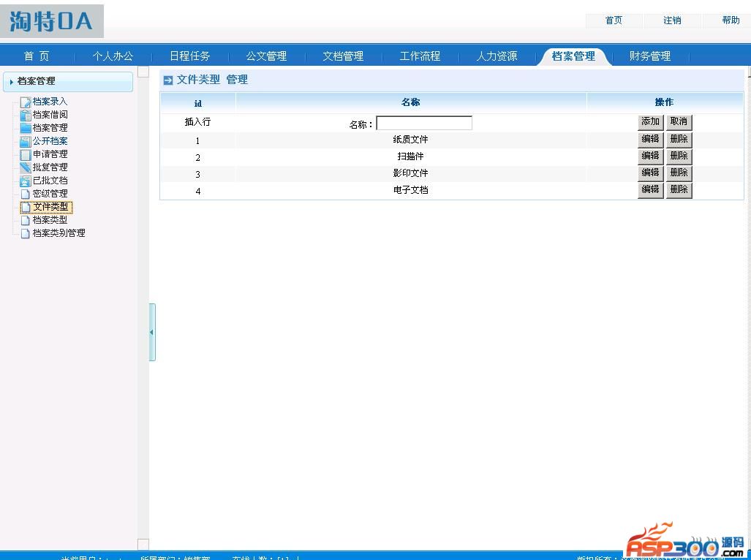Click the 影印文件 name cell
The height and width of the screenshot is (560, 751).
(x=410, y=173)
